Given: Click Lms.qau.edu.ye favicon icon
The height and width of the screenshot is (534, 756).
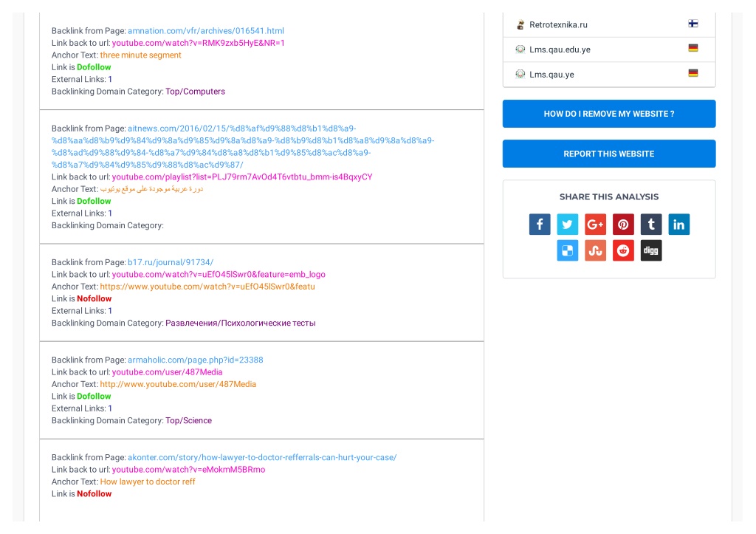Looking at the screenshot, I should click(520, 49).
